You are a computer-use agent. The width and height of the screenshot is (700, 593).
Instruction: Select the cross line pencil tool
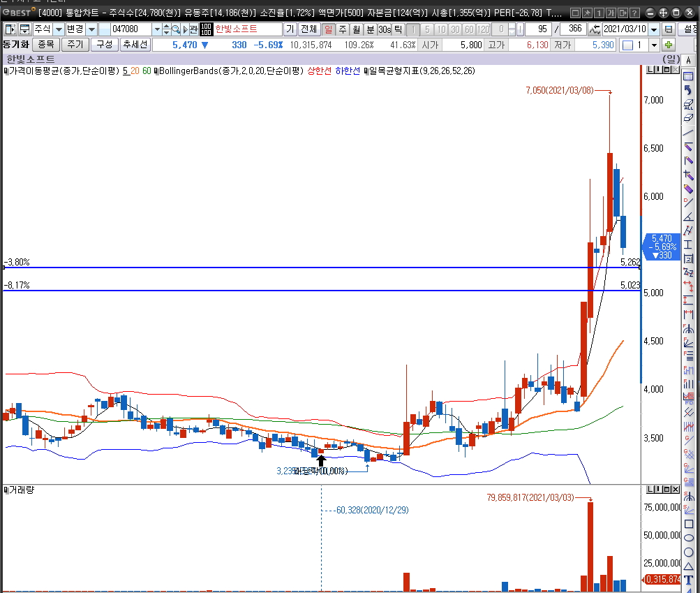coord(688,175)
